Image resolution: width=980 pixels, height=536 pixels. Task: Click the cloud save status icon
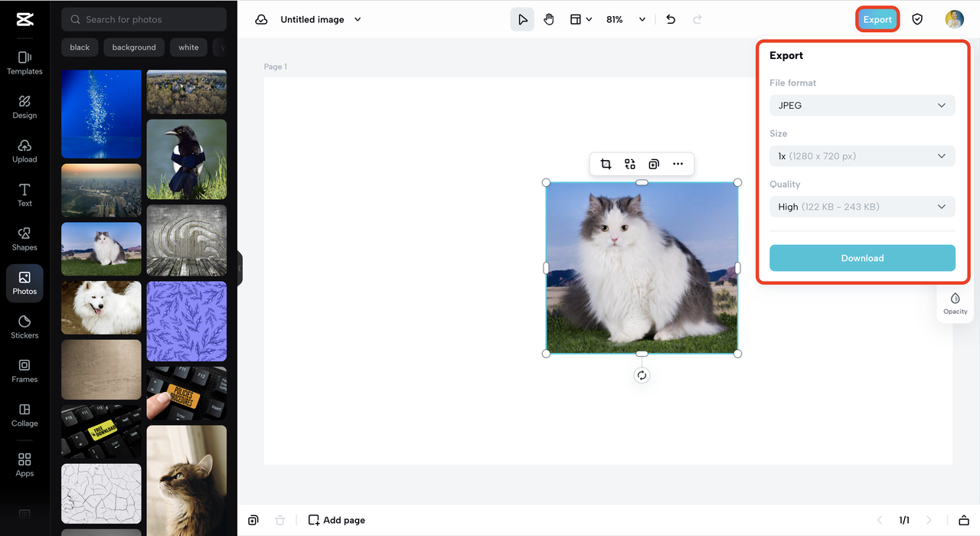pos(261,19)
